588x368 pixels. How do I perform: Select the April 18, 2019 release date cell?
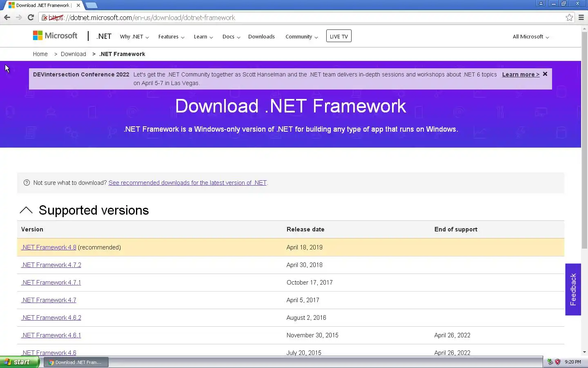tap(305, 247)
